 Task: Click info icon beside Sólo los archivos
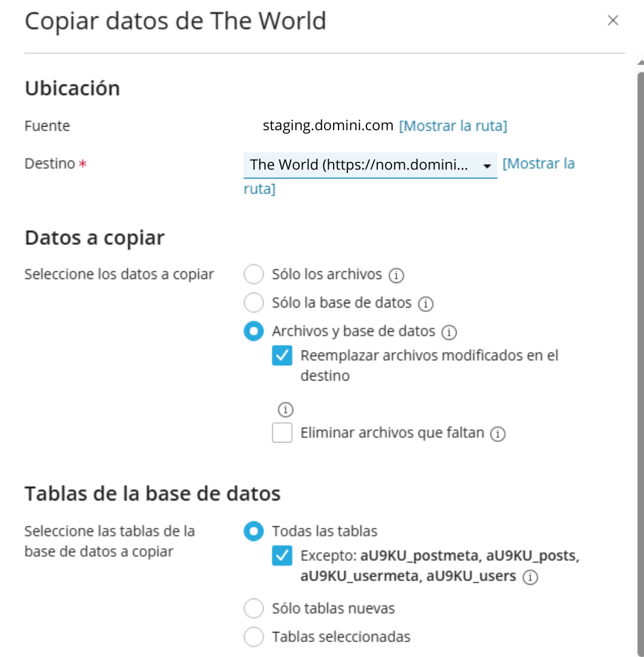pos(396,275)
